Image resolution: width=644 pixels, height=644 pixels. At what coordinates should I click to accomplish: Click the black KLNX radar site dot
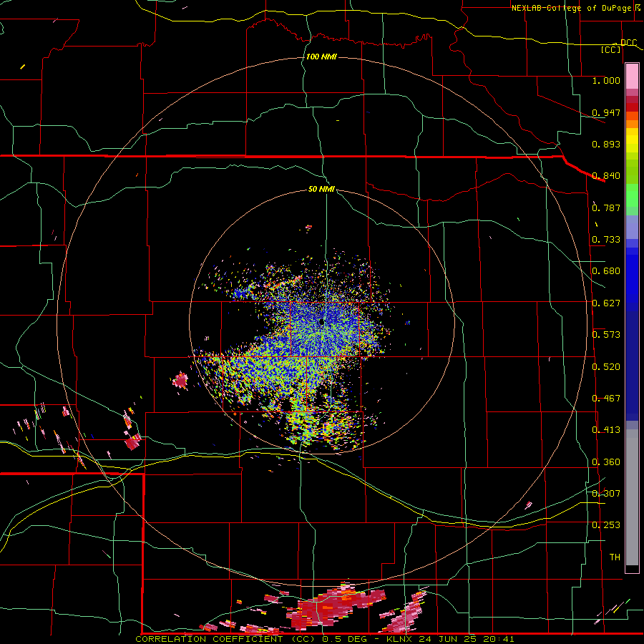pos(321,323)
